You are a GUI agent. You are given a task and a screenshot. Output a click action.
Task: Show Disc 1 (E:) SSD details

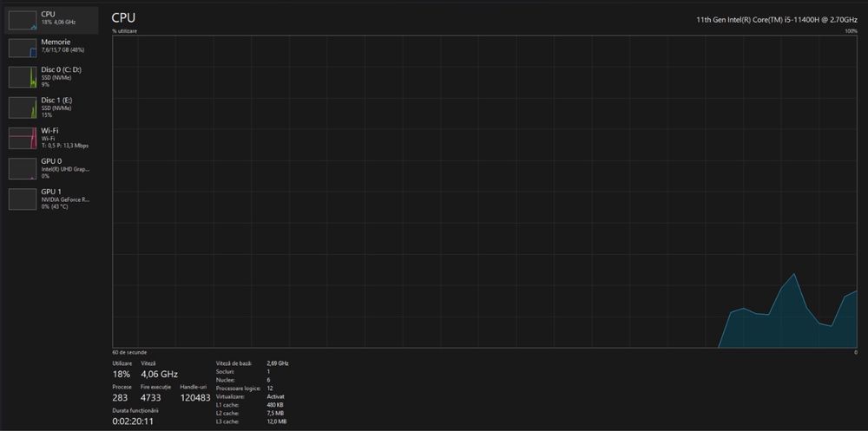point(51,108)
